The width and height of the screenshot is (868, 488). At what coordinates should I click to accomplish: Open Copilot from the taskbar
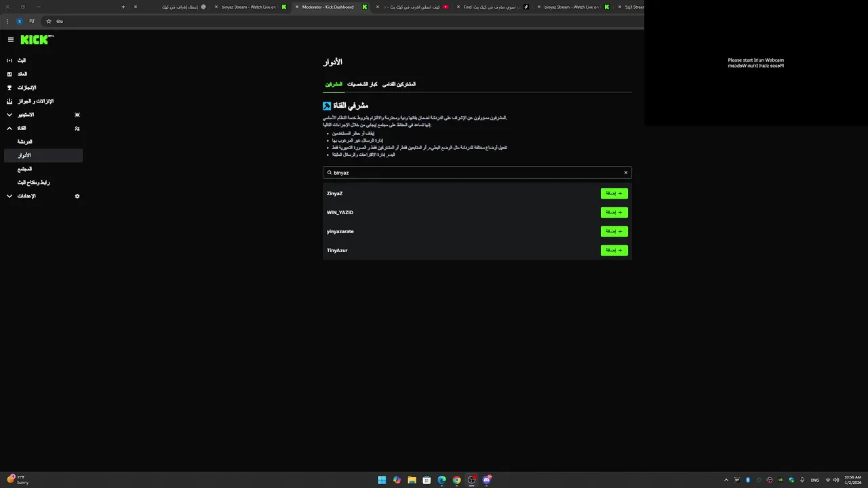[397, 480]
